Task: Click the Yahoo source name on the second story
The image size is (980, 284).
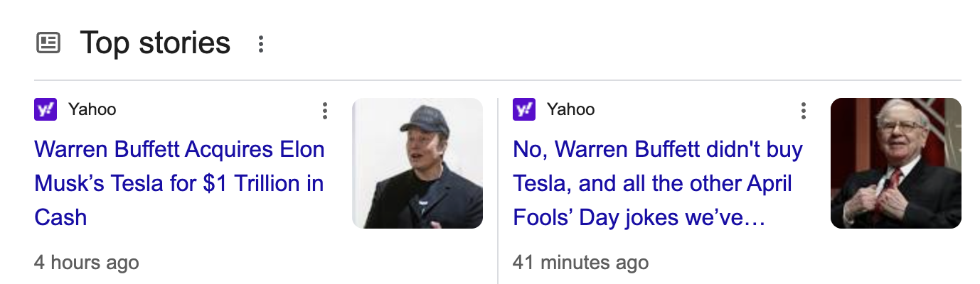Action: (570, 110)
